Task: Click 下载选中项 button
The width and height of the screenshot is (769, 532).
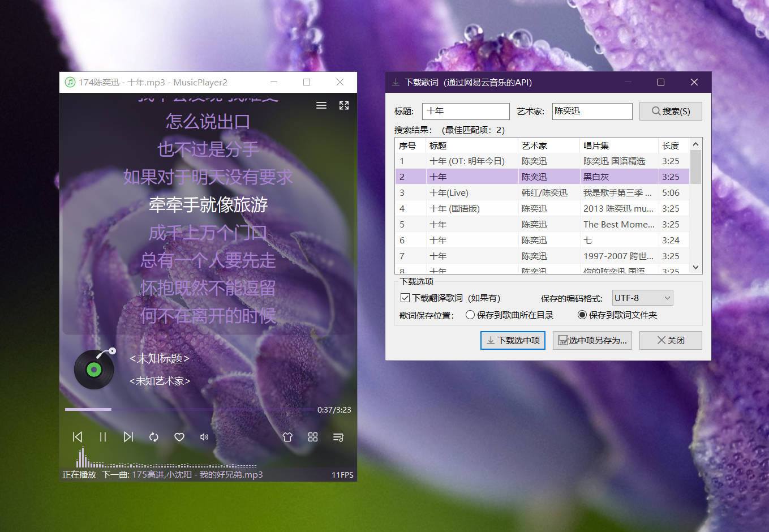Action: pyautogui.click(x=513, y=340)
